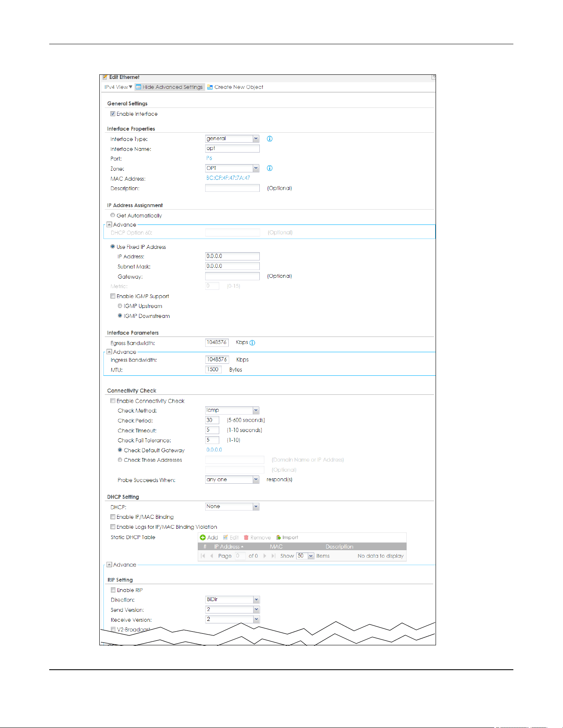Click info icon beside Egress Bandwidth Kbps

tap(252, 343)
